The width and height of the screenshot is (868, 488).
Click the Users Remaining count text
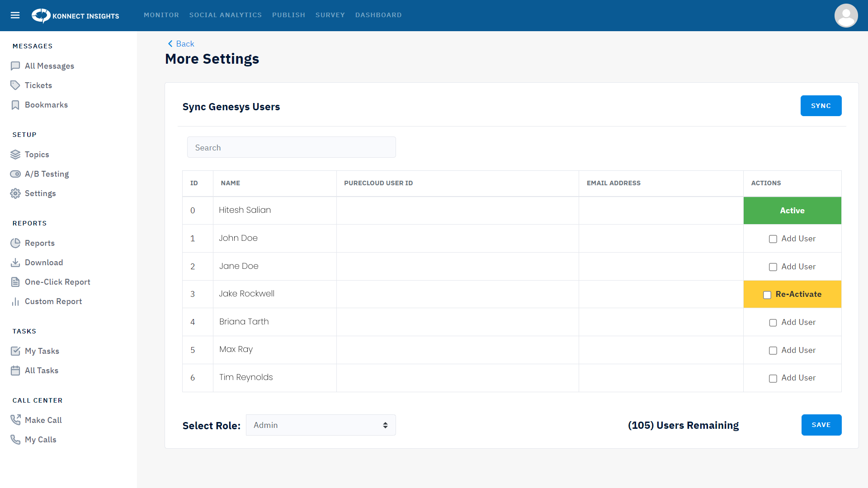pos(683,425)
